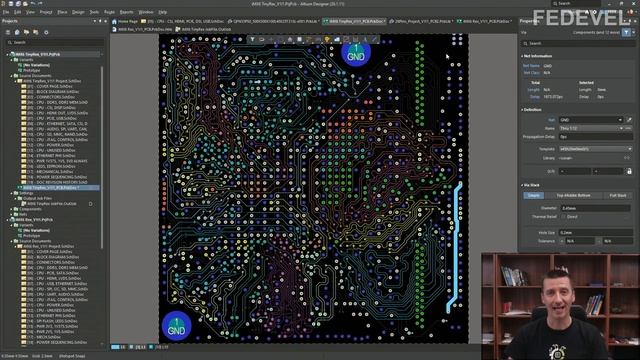Activate the Interactive Routing tool
The image size is (640, 360).
[309, 40]
